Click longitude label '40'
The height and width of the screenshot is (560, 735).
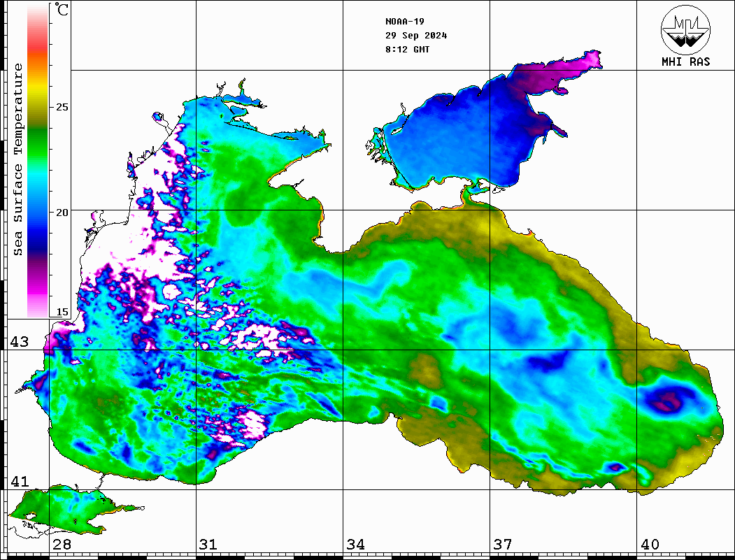[650, 545]
